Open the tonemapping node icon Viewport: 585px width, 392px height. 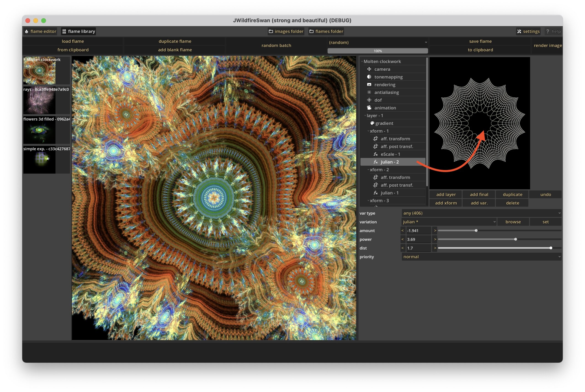369,77
